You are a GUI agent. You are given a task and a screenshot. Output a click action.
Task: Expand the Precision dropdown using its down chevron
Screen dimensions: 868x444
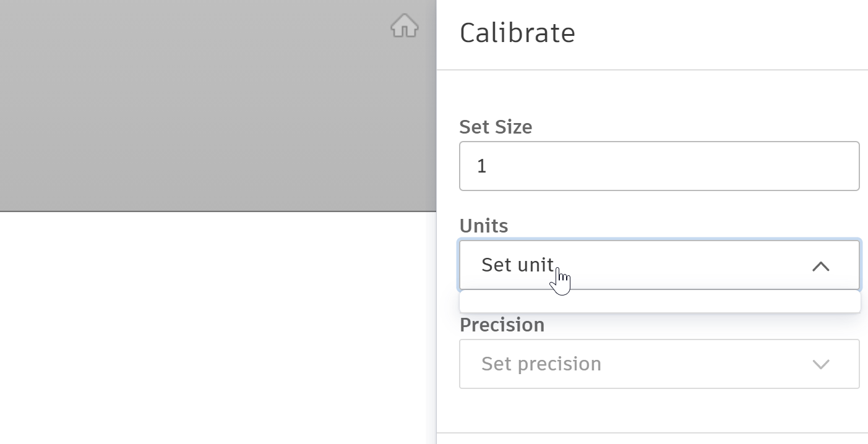[820, 364]
